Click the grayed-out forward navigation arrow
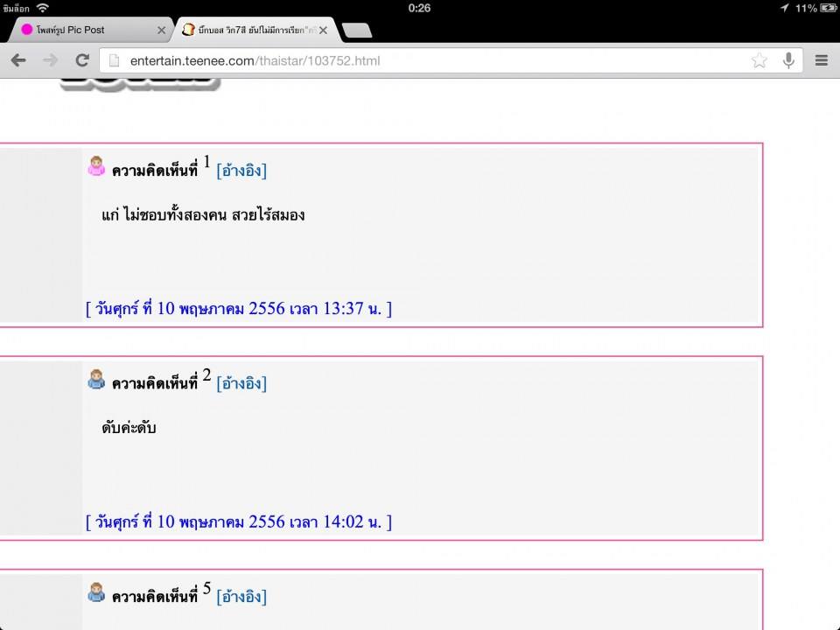Image resolution: width=840 pixels, height=630 pixels. click(49, 60)
